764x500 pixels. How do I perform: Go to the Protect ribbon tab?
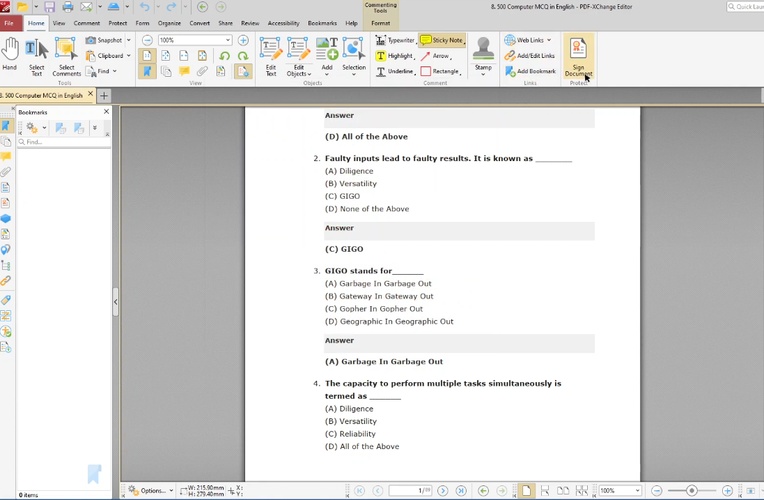[117, 23]
